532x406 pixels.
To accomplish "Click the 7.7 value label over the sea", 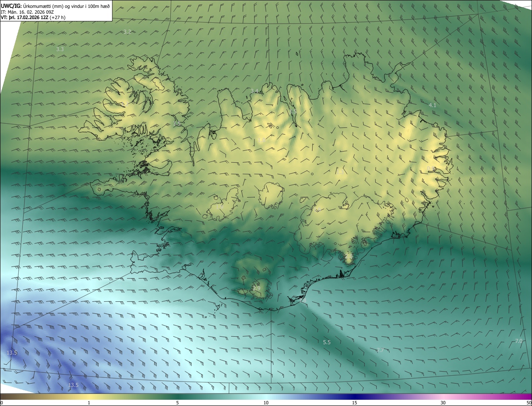I will click(x=380, y=350).
